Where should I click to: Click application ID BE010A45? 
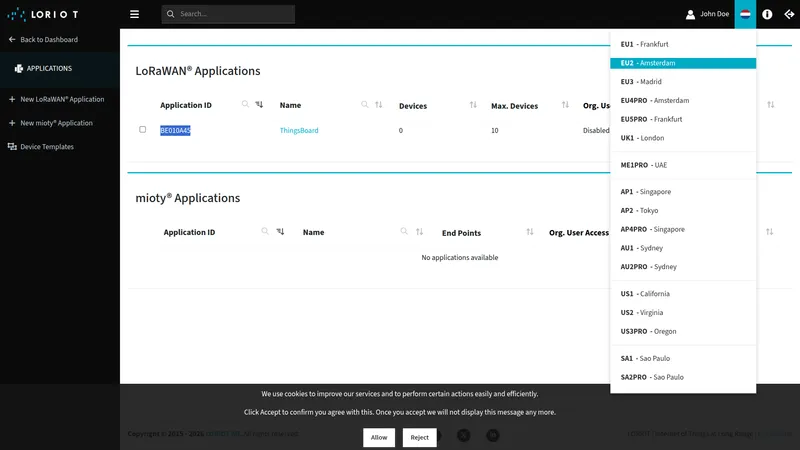point(175,131)
